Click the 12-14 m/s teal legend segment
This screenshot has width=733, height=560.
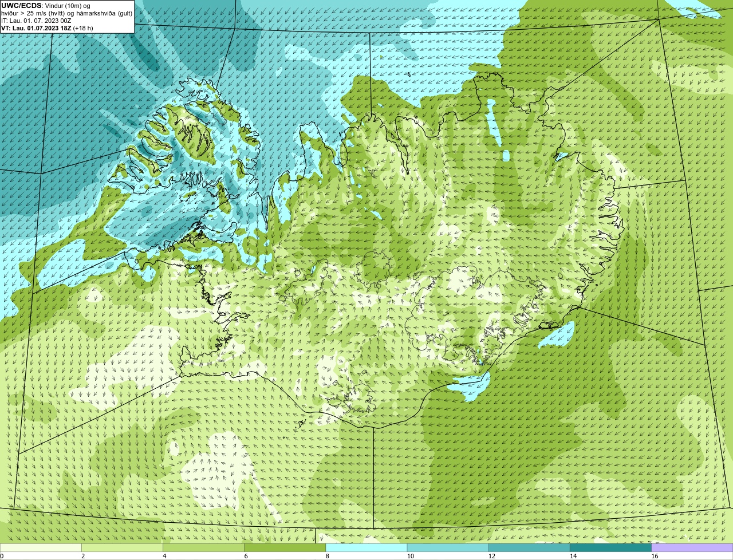(x=529, y=547)
